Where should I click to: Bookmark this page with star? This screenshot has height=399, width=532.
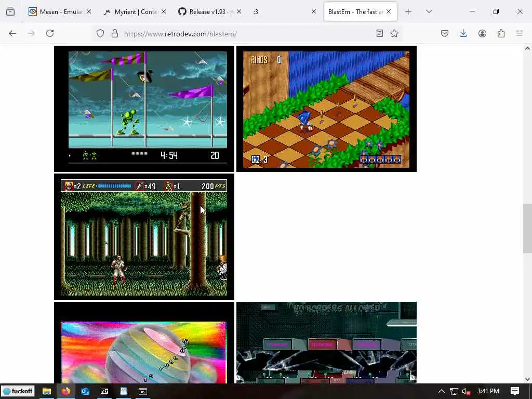[394, 33]
